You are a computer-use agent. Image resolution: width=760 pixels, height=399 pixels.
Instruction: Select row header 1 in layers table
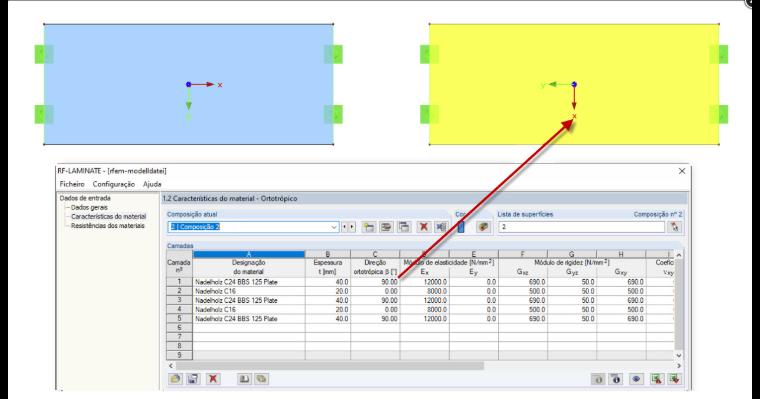[179, 282]
